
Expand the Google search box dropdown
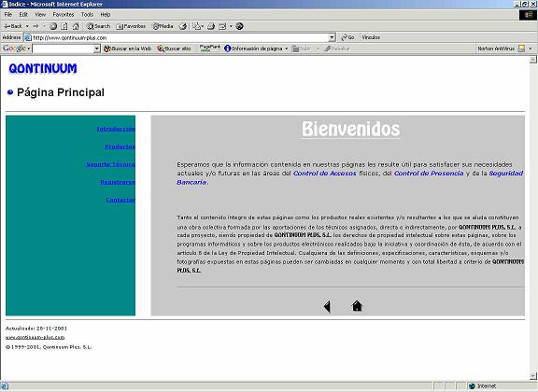pyautogui.click(x=97, y=49)
